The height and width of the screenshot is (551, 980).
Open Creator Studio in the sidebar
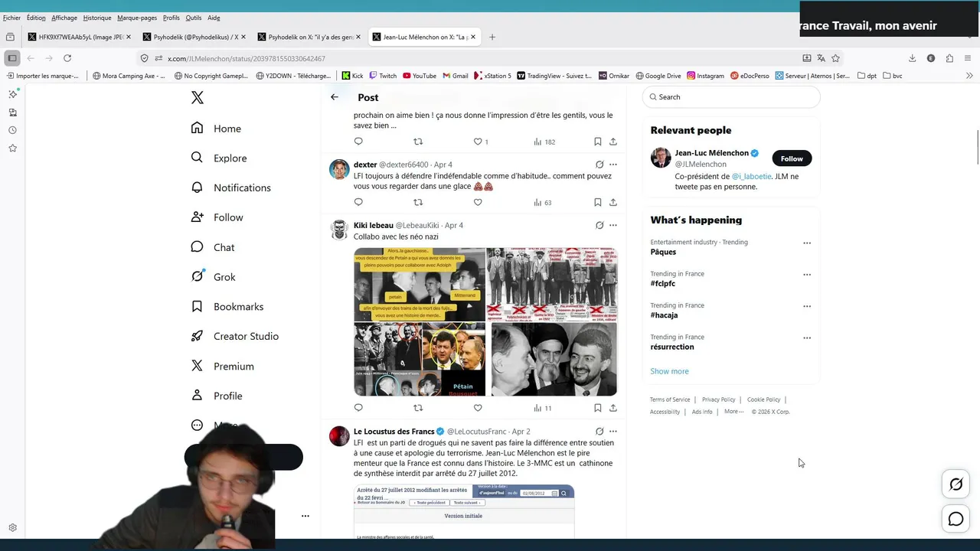click(234, 336)
